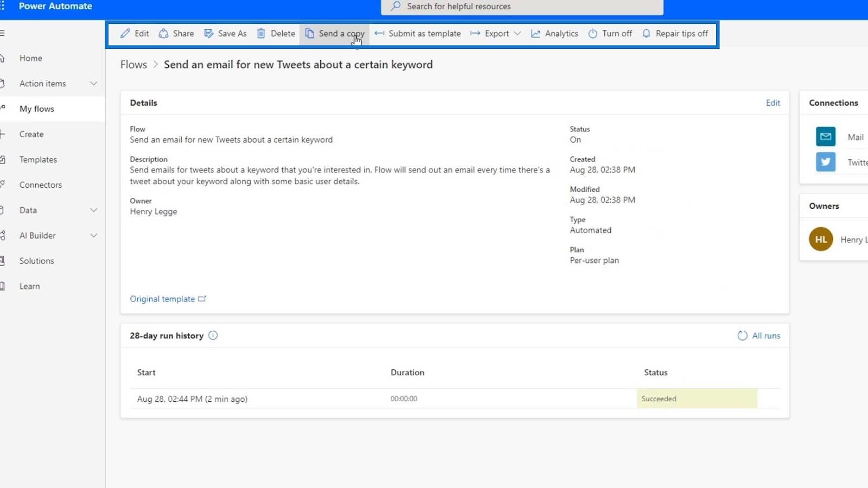Expand the Data sidebar section
The height and width of the screenshot is (488, 868).
(x=93, y=210)
